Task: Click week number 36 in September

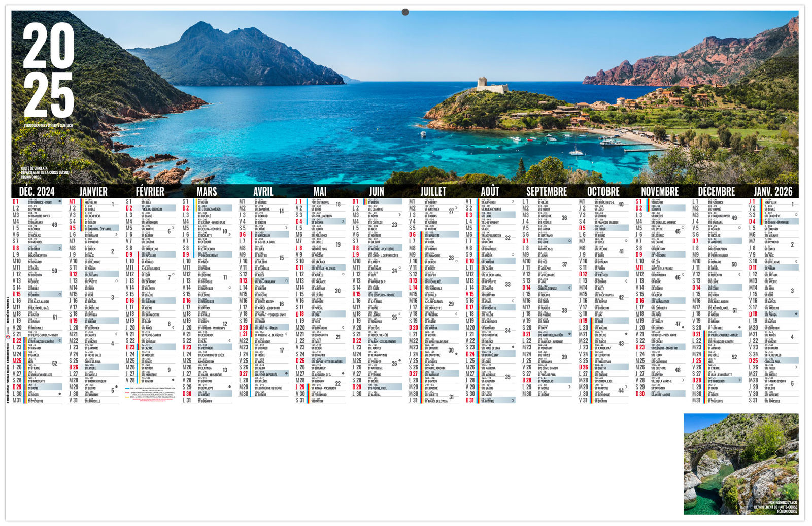Action: pos(564,218)
